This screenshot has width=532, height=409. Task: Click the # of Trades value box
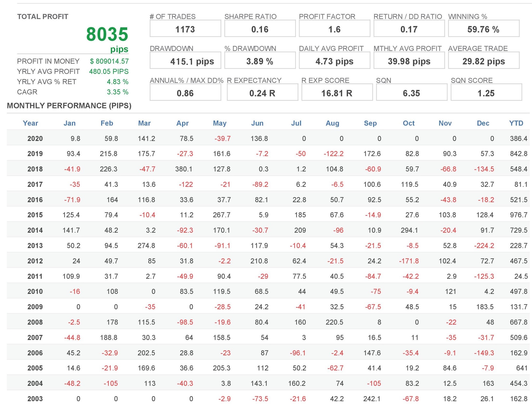185,29
